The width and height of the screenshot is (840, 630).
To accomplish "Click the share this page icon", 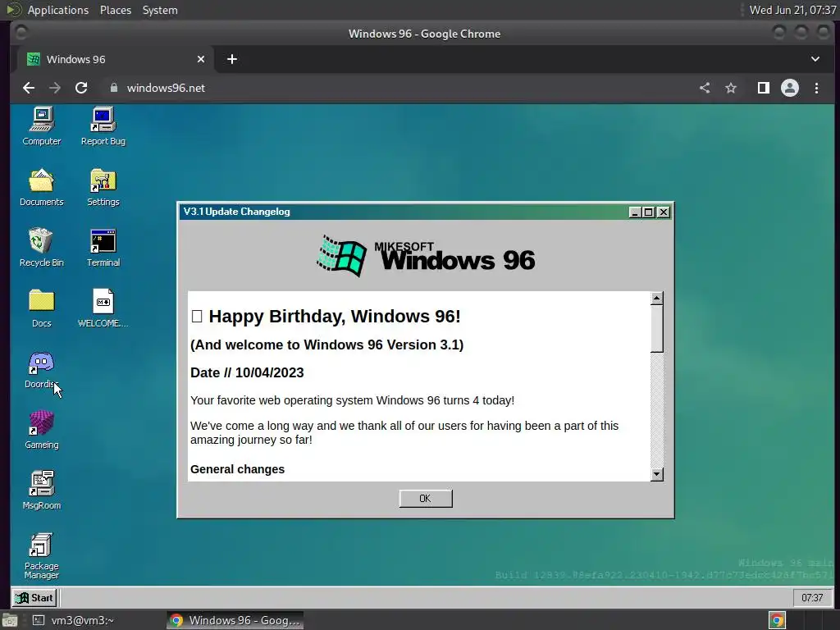I will click(x=705, y=88).
